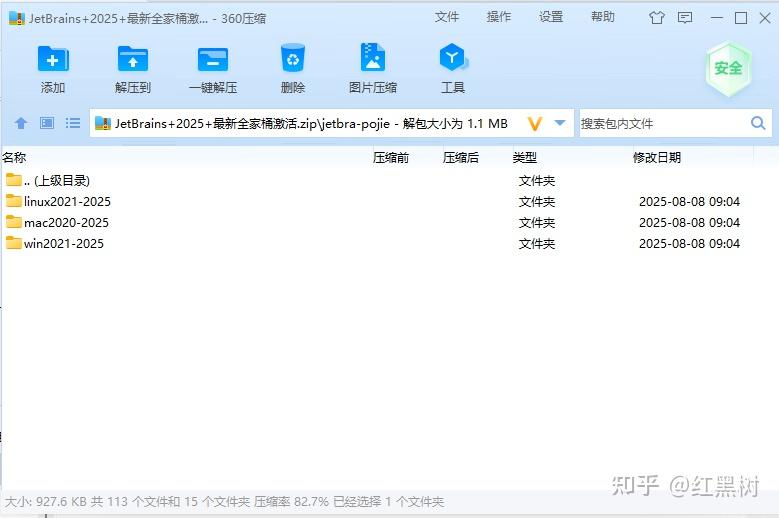Sort by the 压缩前 column header
The height and width of the screenshot is (518, 779).
point(391,157)
